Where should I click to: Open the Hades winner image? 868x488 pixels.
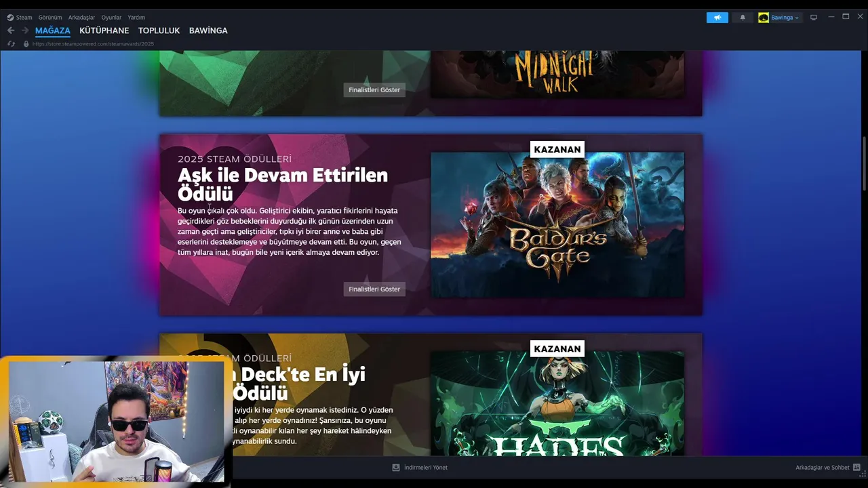point(557,403)
